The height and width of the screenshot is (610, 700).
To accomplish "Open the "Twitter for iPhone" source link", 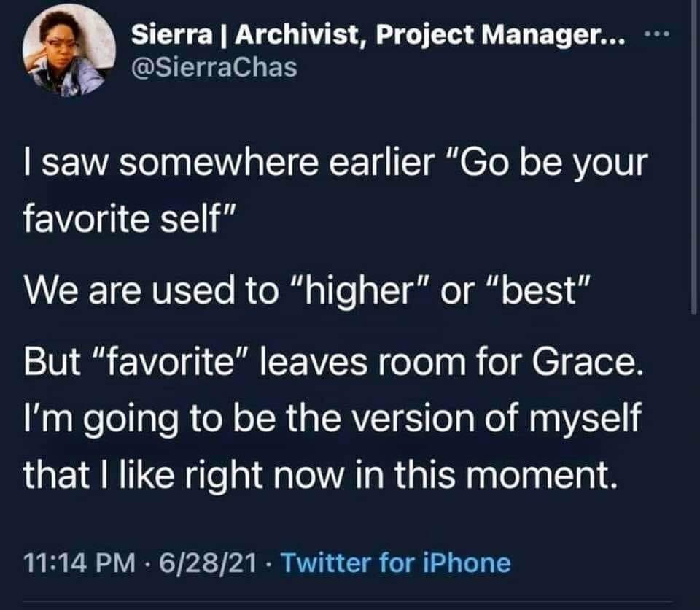I will coord(395,563).
